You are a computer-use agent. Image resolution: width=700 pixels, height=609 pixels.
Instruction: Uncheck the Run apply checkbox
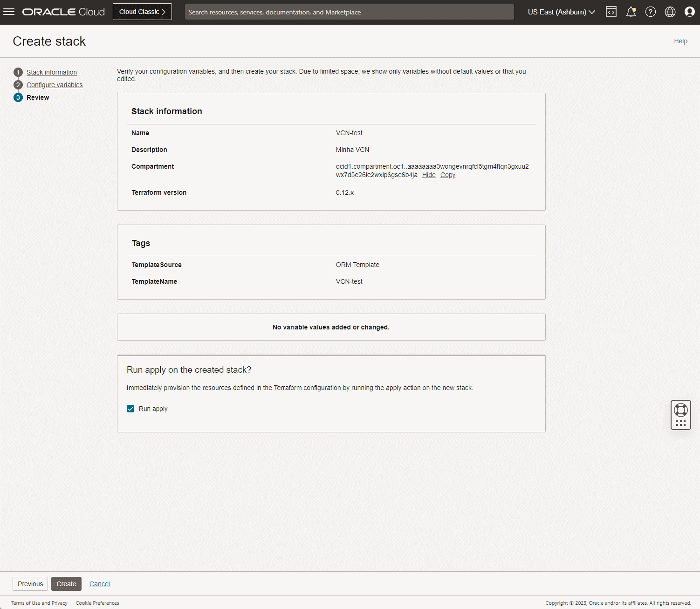pyautogui.click(x=130, y=409)
